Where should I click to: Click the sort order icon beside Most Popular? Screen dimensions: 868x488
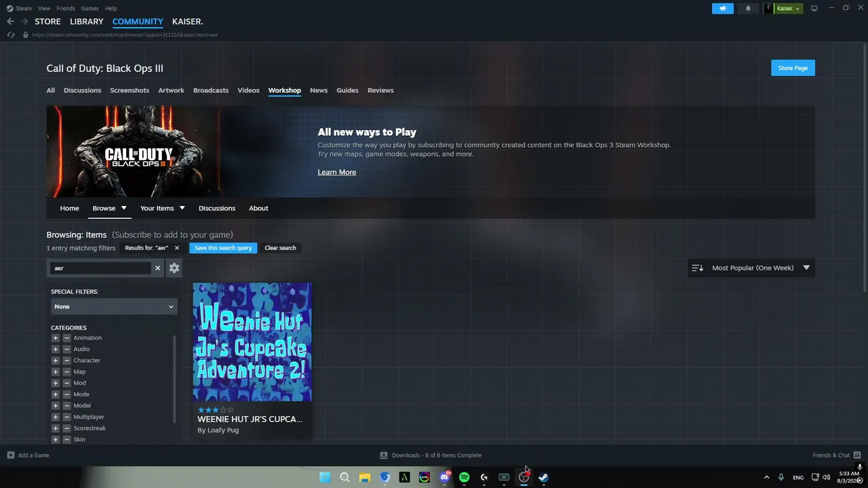tap(697, 268)
